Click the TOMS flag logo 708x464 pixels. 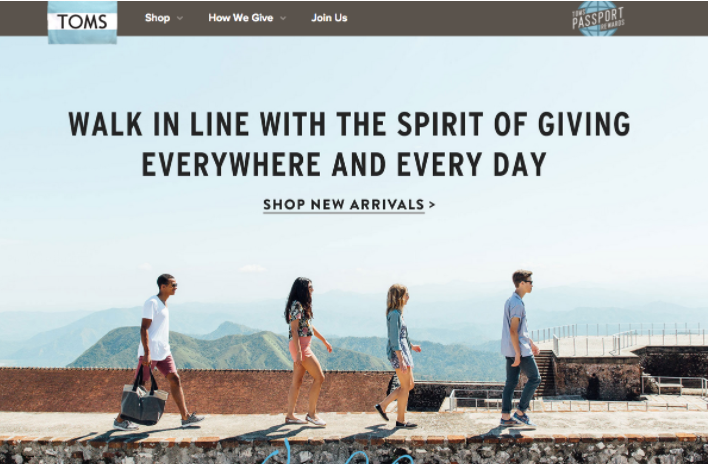(82, 22)
